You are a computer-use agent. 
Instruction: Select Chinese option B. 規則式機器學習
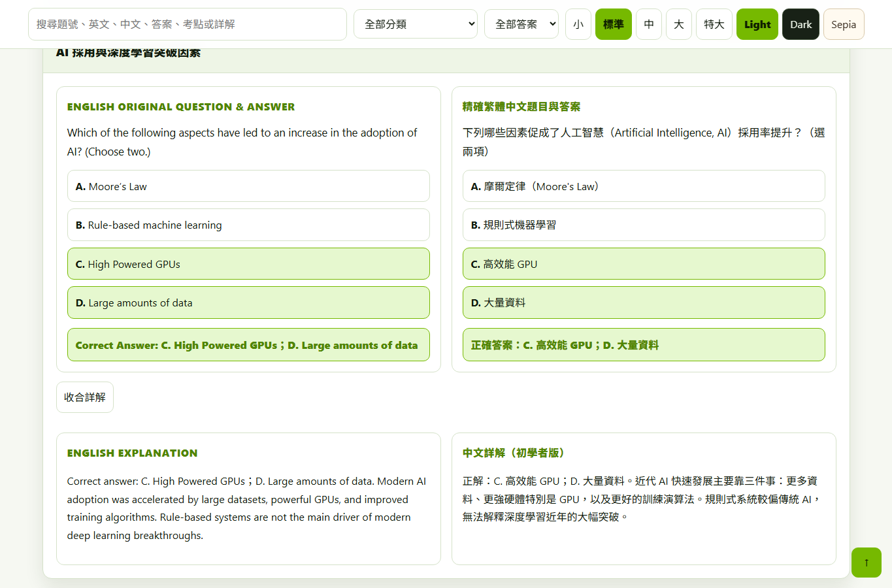[x=644, y=225]
